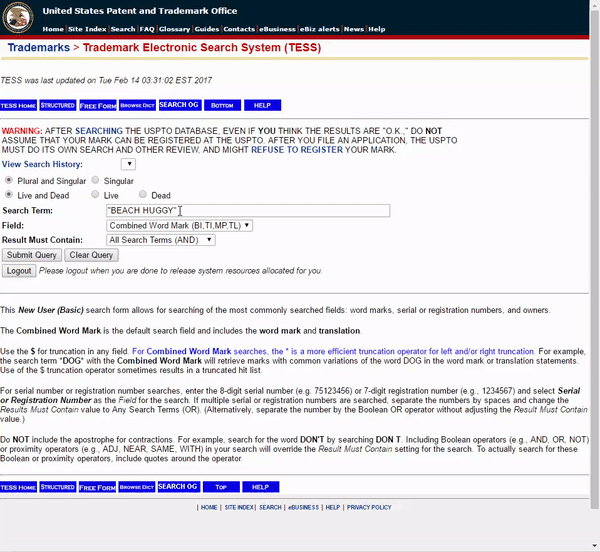Click the upper Search OG button
The image size is (600, 552).
pos(179,105)
